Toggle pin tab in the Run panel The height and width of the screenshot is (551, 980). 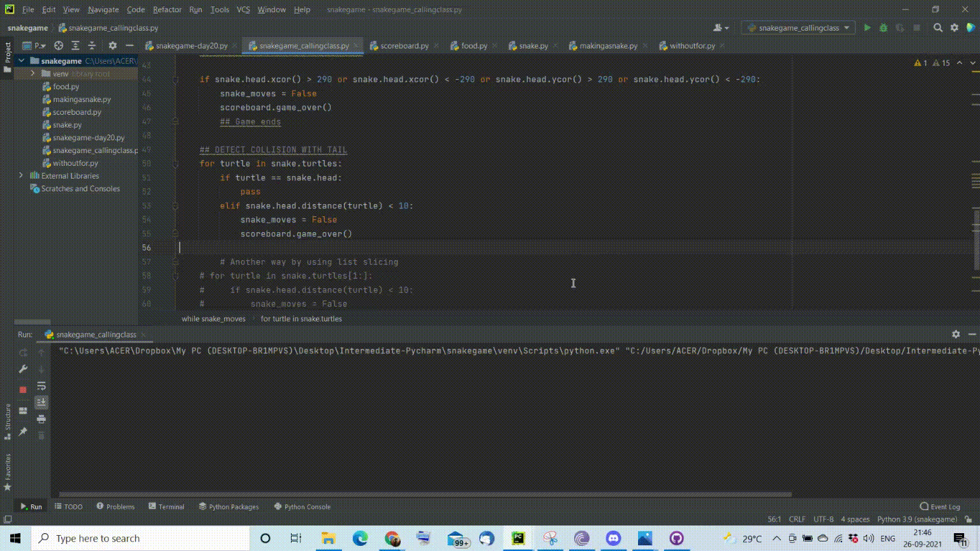pos(23,432)
